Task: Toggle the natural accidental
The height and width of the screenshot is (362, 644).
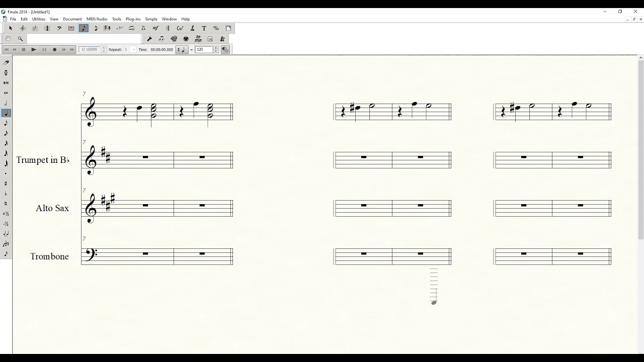Action: [x=6, y=204]
